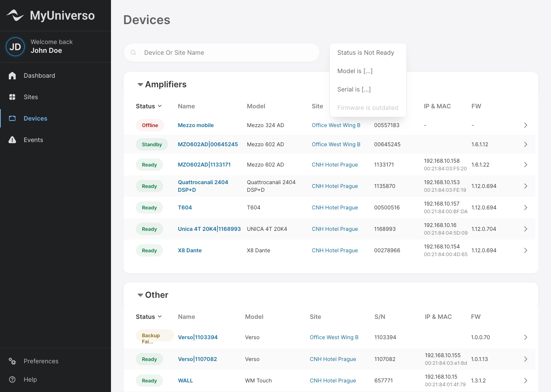Collapse the Amplifiers section
The height and width of the screenshot is (392, 551).
pos(140,85)
